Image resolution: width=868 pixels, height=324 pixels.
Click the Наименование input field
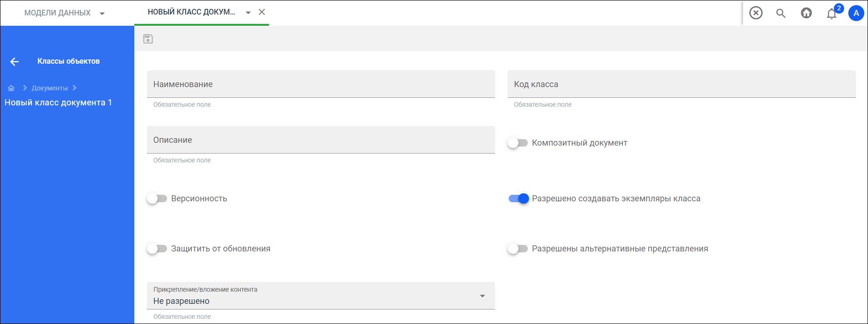tap(321, 84)
